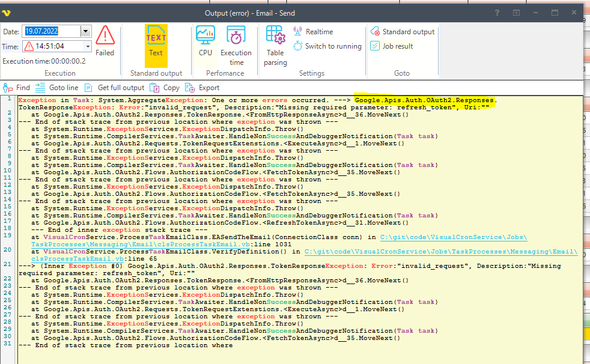Click the Find tool in toolbar
The image size is (590, 364).
(x=17, y=88)
